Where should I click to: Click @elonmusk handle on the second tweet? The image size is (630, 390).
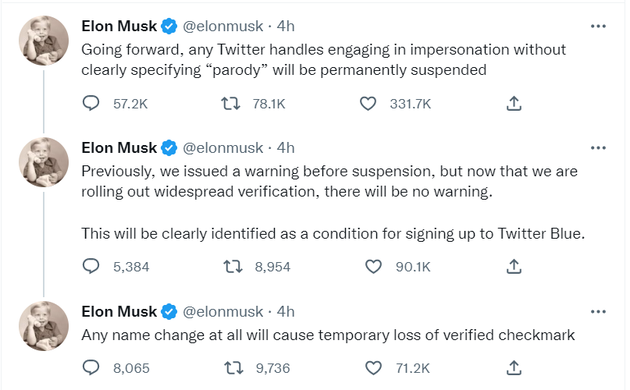(223, 148)
